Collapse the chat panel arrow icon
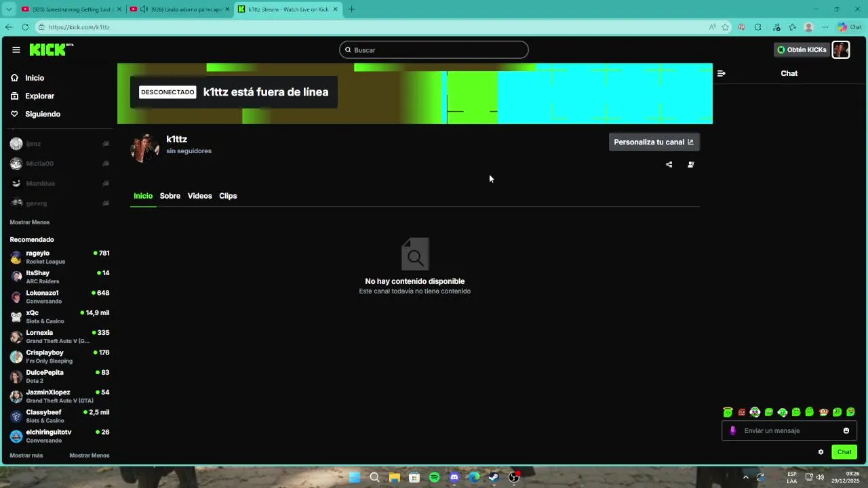Image resolution: width=868 pixels, height=488 pixels. (721, 73)
